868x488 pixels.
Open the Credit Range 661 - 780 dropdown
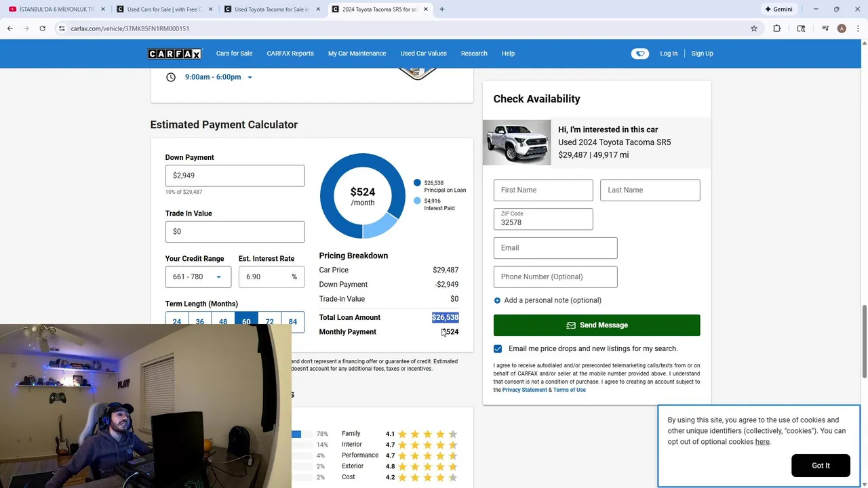pos(198,277)
